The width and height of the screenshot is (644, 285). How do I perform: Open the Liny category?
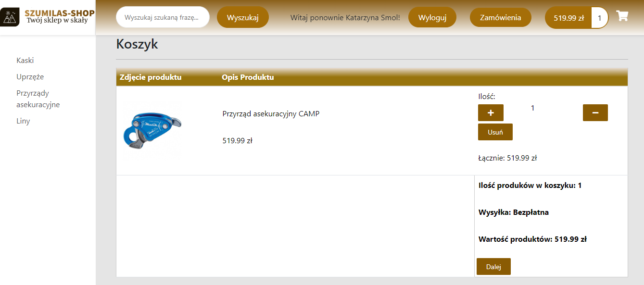click(23, 121)
